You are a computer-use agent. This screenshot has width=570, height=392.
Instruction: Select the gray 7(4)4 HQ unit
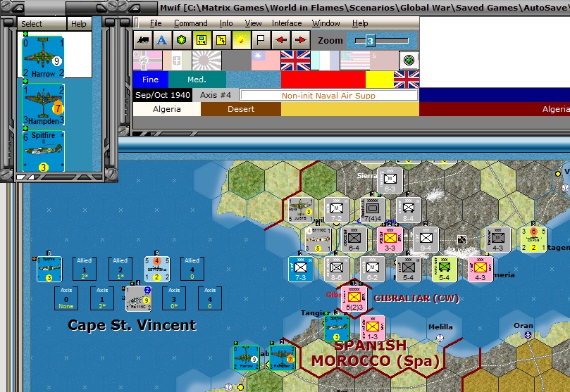[x=373, y=210]
